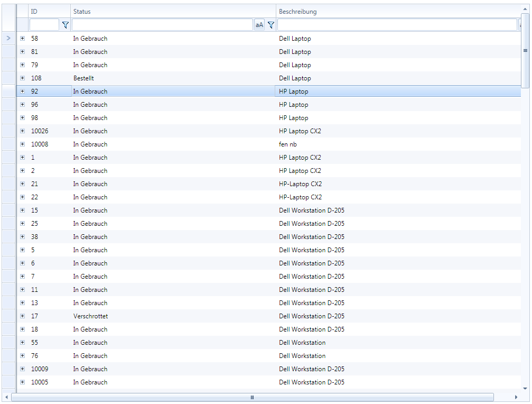Expand row with ID 11

pos(22,290)
